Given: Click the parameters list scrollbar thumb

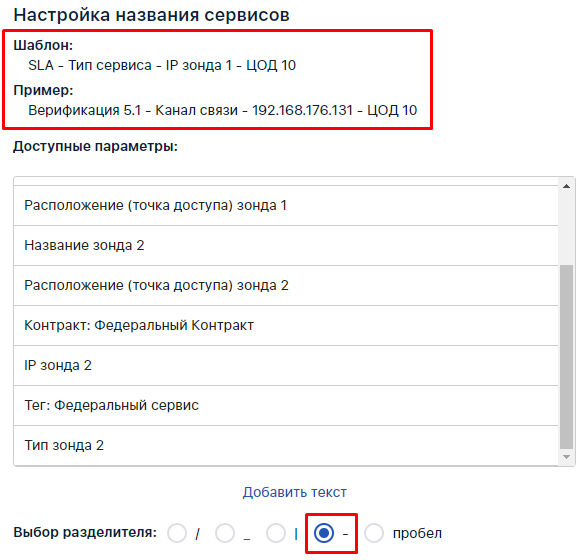Looking at the screenshot, I should 566,357.
